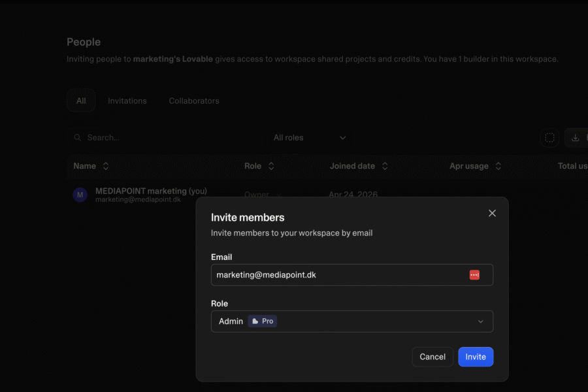Screen dimensions: 588x392
Task: Send the invitation with the Invite button
Action: (x=476, y=357)
